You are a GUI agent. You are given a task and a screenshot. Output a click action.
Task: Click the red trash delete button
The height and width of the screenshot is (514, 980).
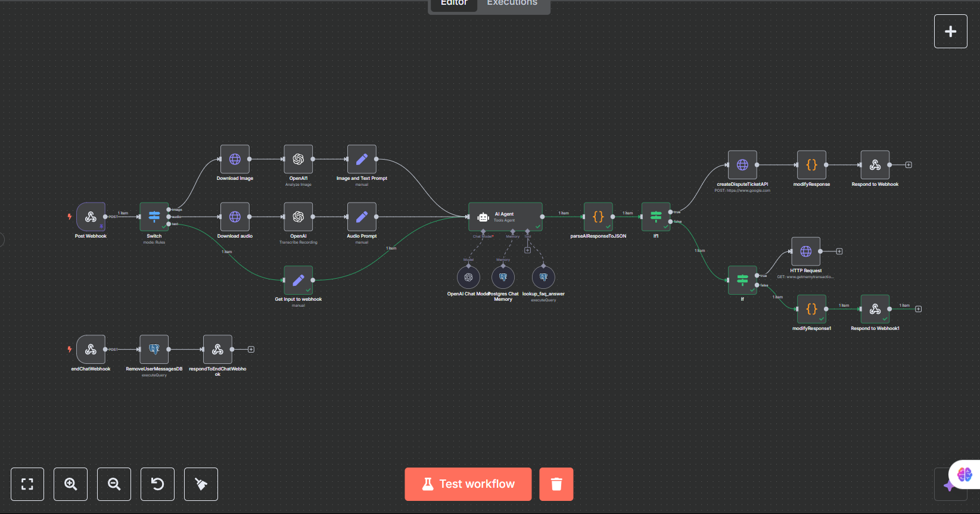(x=556, y=484)
